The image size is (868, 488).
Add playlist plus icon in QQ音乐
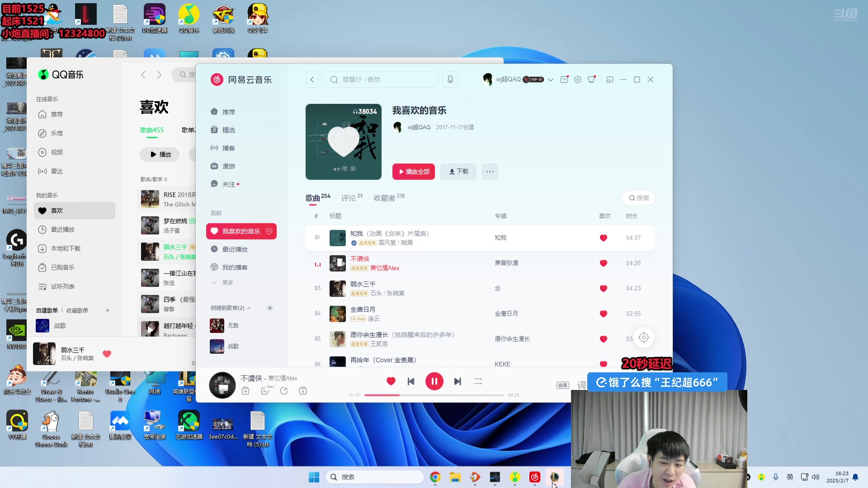(x=108, y=310)
